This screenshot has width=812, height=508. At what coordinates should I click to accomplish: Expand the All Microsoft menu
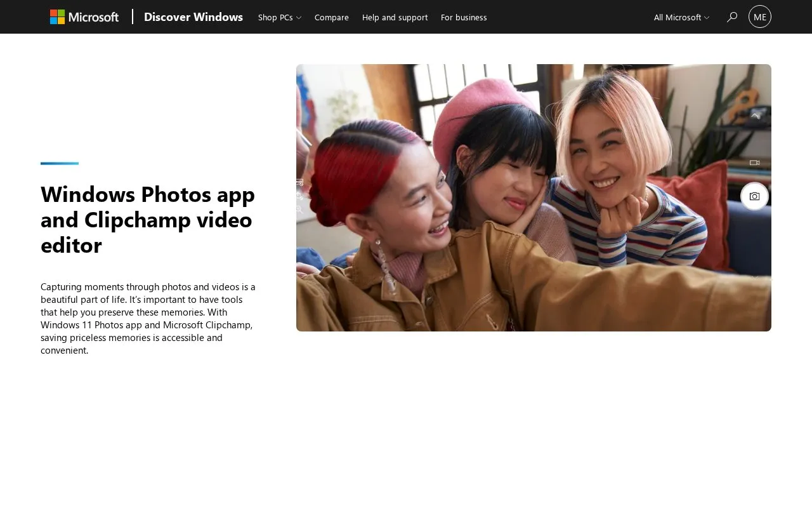[681, 17]
